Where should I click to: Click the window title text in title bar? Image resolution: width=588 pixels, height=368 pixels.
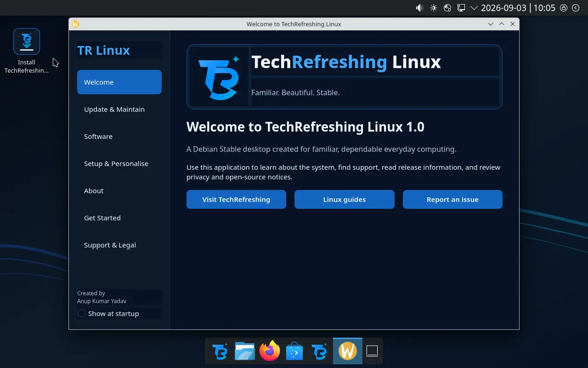(x=294, y=24)
